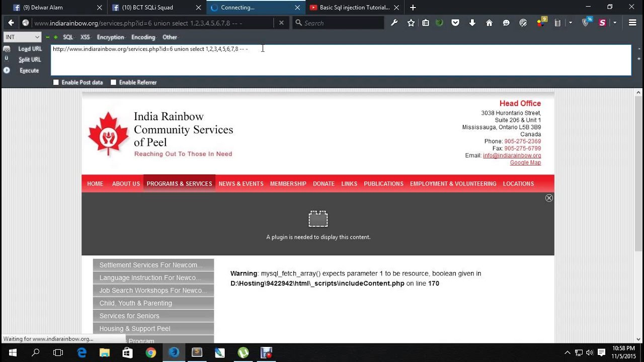The height and width of the screenshot is (362, 644).
Task: Click the HackBar green plus star icon
Action: pyautogui.click(x=56, y=37)
